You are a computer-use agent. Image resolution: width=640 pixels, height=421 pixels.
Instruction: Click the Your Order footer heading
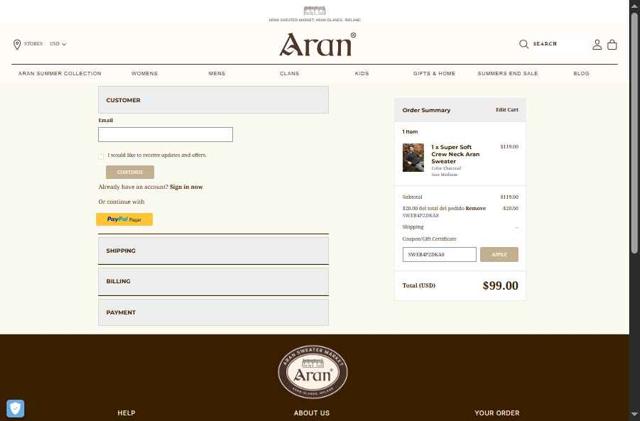497,413
